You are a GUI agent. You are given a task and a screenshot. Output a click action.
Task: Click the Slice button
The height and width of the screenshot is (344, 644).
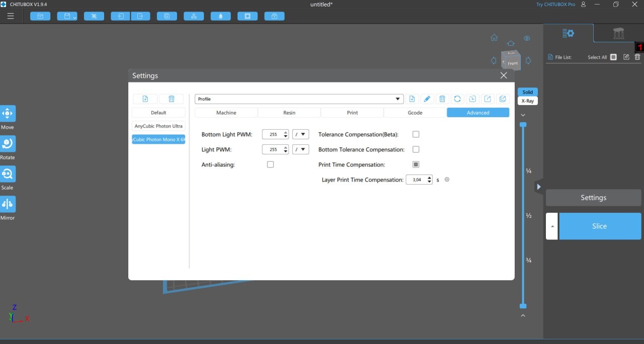tap(600, 226)
